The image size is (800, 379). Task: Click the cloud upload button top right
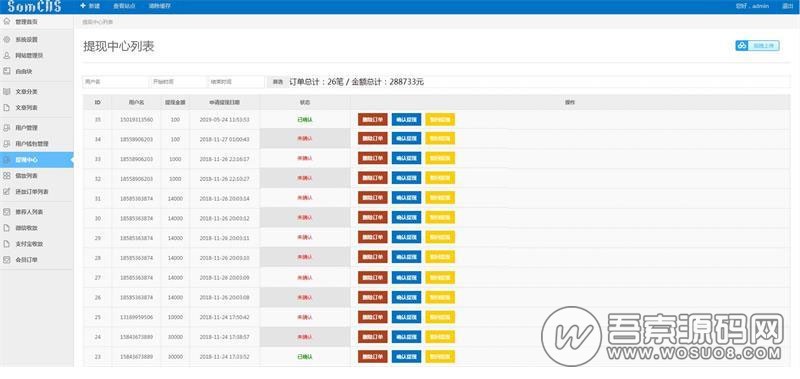click(x=757, y=46)
